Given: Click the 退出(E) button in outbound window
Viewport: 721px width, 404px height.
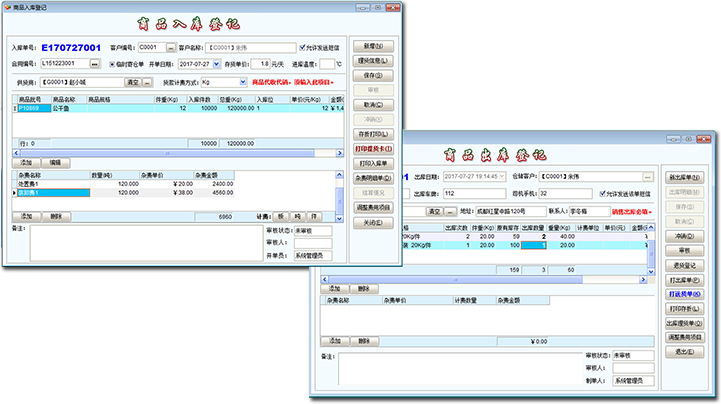Looking at the screenshot, I should (x=684, y=352).
